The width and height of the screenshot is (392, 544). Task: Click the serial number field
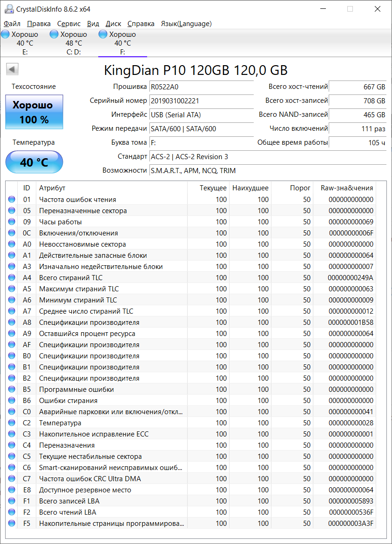point(201,101)
